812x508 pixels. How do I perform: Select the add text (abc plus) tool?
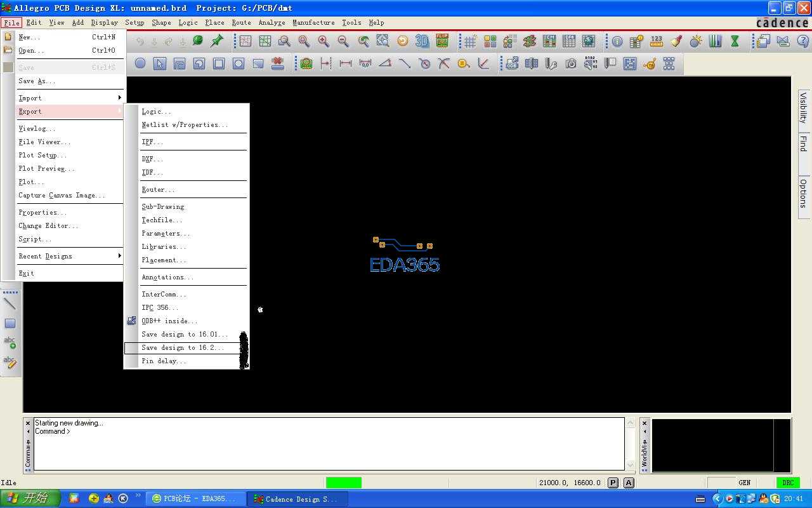tap(10, 343)
